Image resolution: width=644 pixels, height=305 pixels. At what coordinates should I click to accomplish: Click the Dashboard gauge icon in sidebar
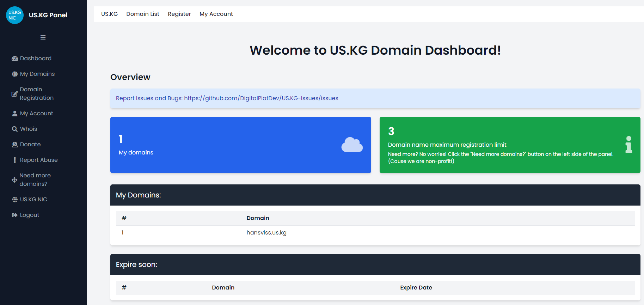[15, 59]
